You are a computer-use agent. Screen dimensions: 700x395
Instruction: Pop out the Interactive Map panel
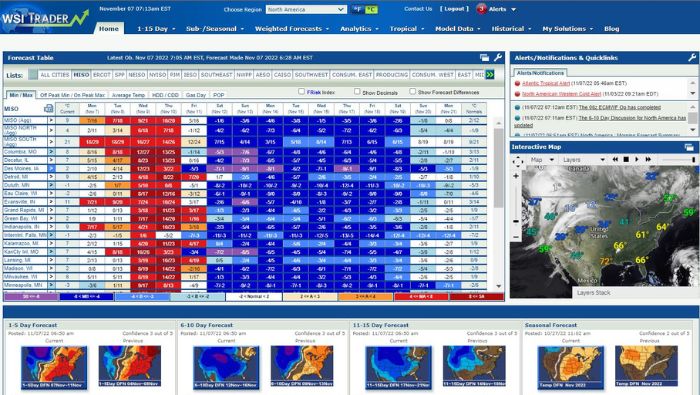point(689,147)
